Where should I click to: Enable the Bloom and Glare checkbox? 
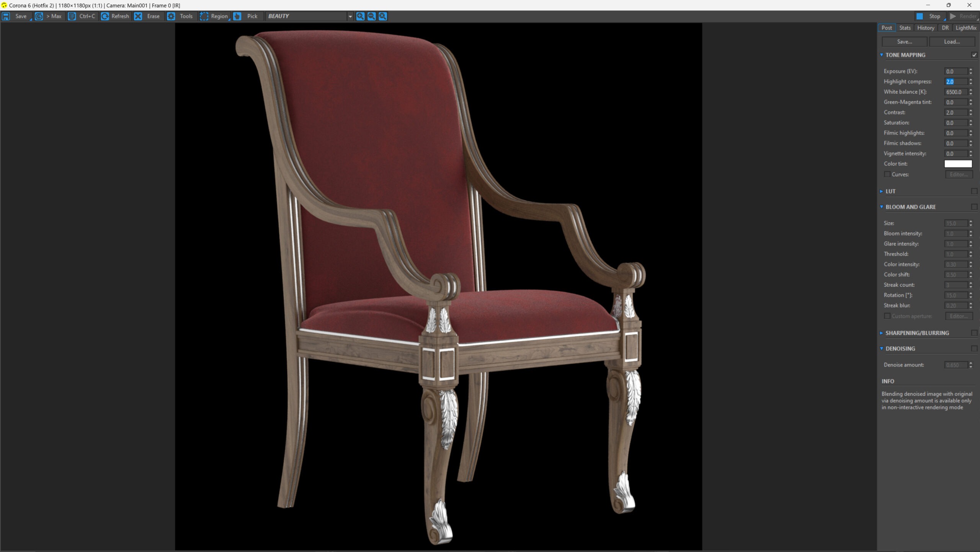[x=974, y=207]
